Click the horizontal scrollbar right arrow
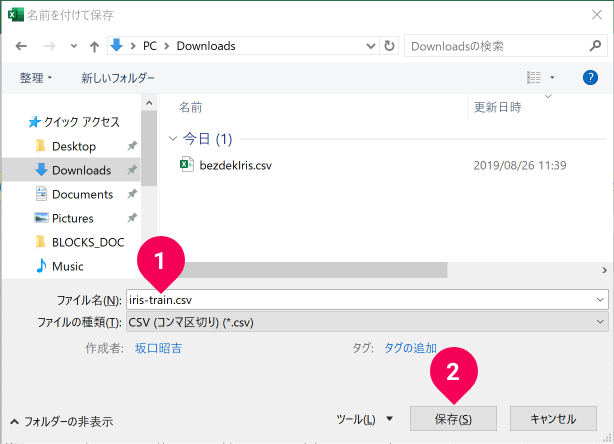Screen dimensions: 614x444 click(604, 270)
